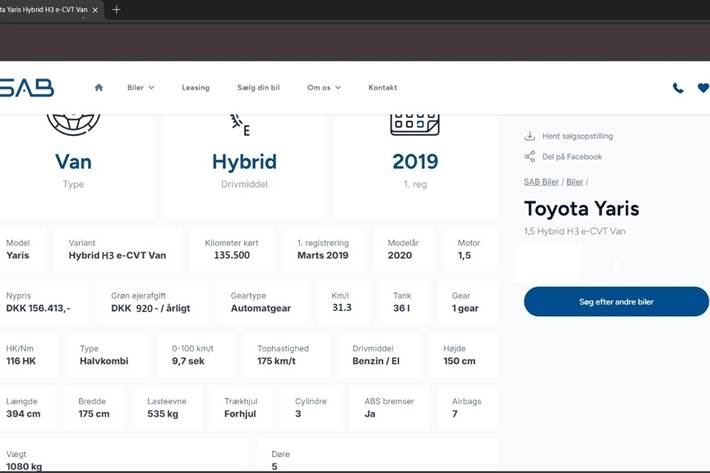Image resolution: width=710 pixels, height=473 pixels.
Task: Select the 135.500 kilometer value
Action: [232, 255]
